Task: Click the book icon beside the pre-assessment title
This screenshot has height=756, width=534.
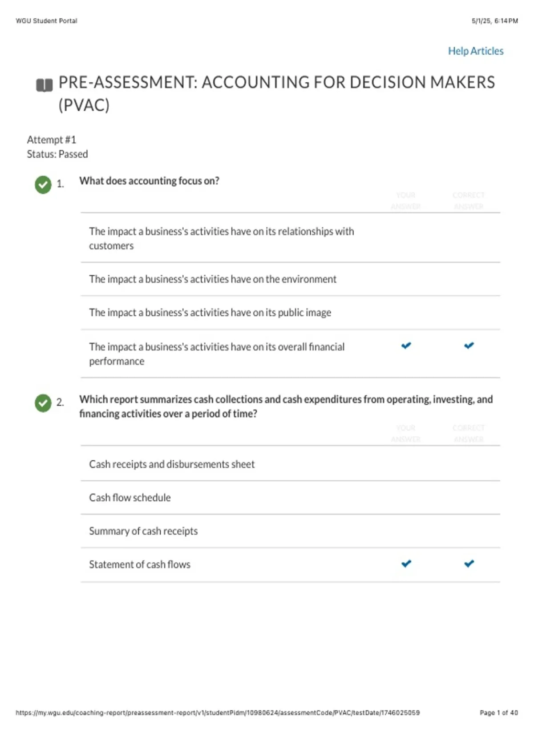Action: [44, 84]
